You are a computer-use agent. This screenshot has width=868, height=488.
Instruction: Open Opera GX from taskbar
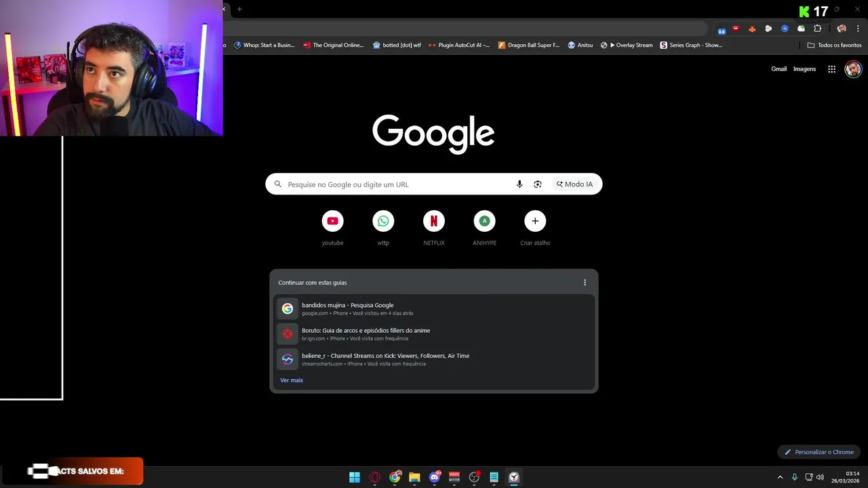375,477
